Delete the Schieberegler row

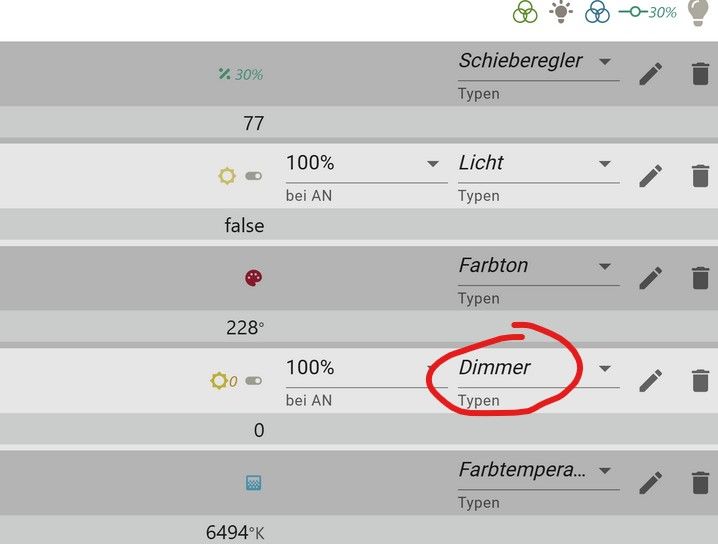click(x=700, y=74)
